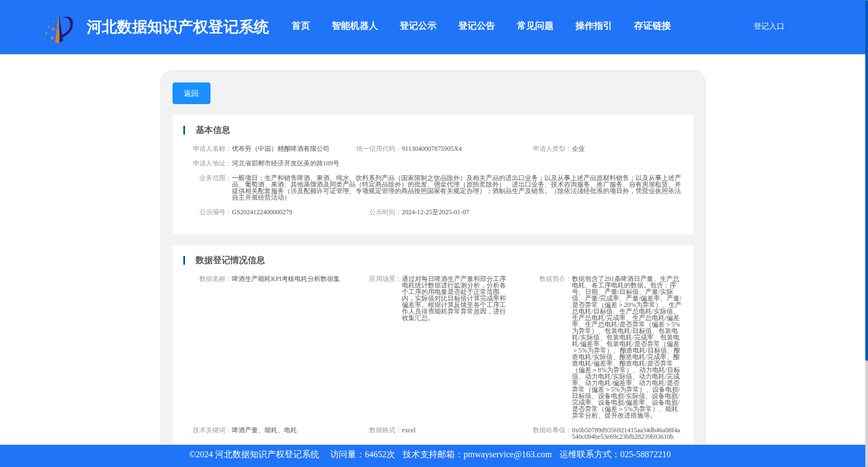
Task: Open 操作指引 guide menu item
Action: point(593,26)
